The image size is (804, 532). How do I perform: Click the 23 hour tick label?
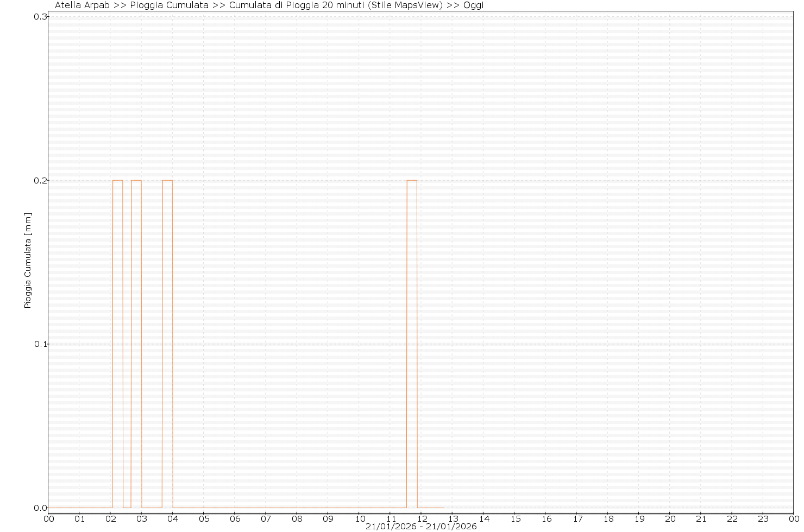pos(763,518)
